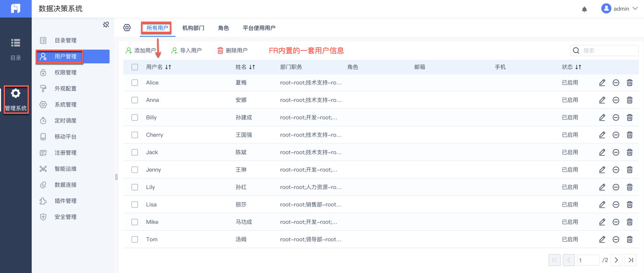Select the checkbox for user Cherry

135,135
